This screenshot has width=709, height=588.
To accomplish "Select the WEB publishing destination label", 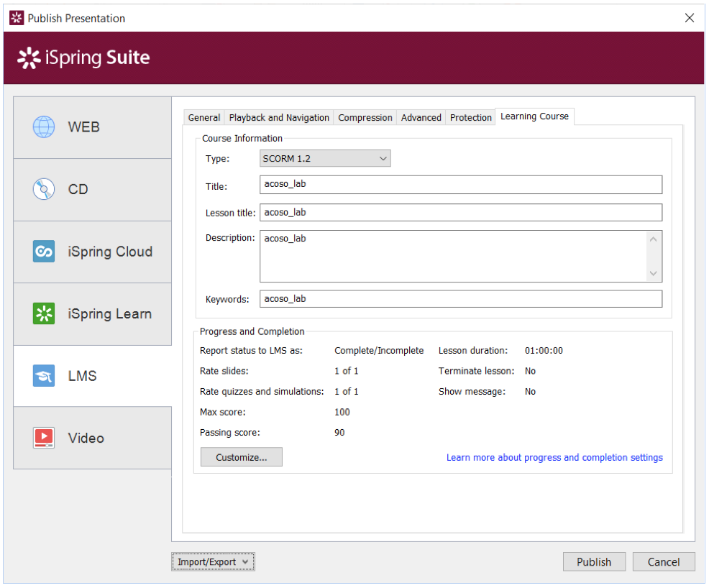I will (83, 127).
